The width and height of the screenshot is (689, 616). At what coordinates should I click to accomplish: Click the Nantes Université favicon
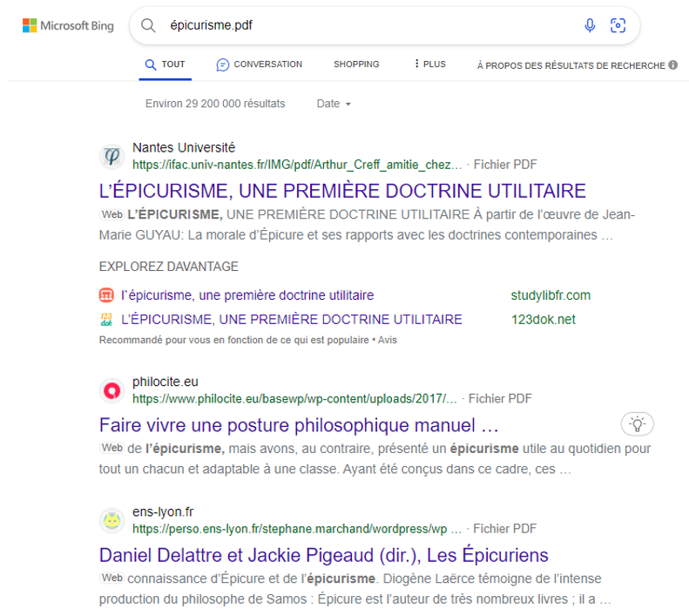pyautogui.click(x=112, y=156)
